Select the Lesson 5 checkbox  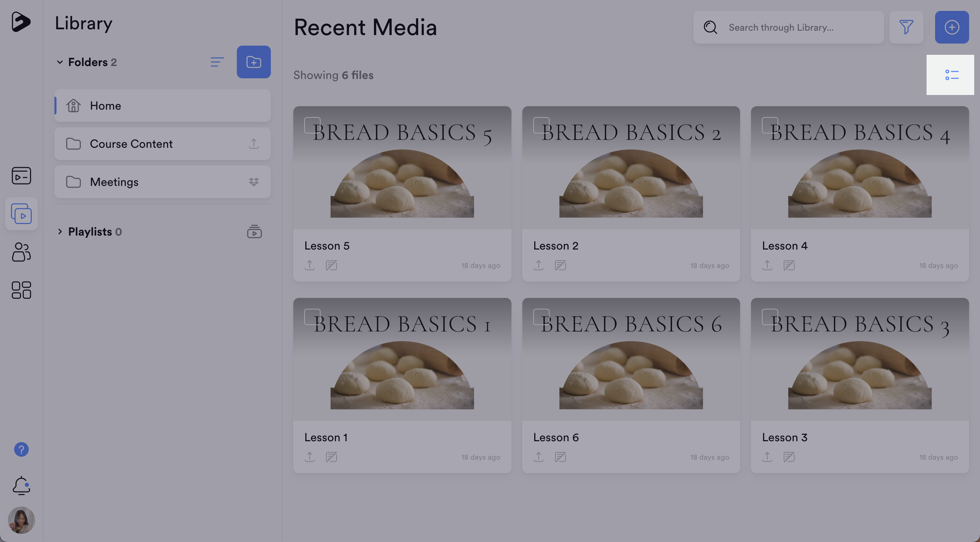pyautogui.click(x=312, y=125)
